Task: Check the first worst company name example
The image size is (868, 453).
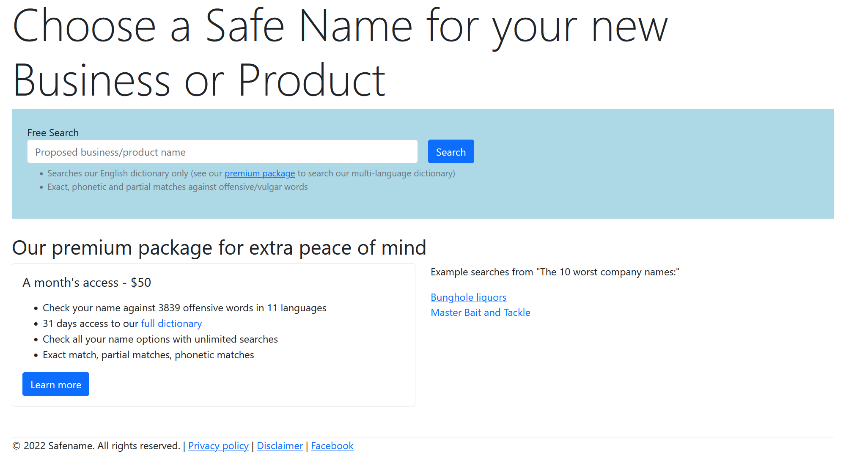Action: 468,297
